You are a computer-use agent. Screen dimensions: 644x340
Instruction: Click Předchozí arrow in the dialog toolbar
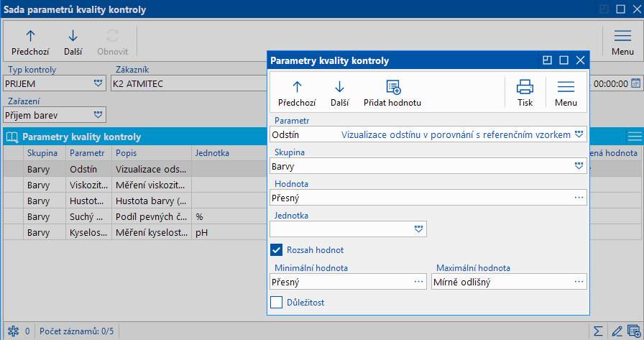(296, 88)
